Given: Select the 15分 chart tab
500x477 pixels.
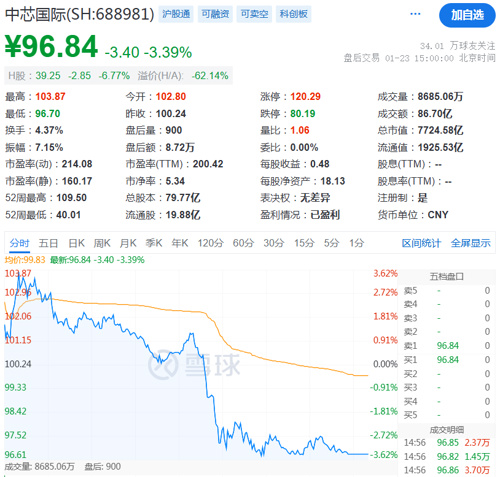Looking at the screenshot, I should coord(304,243).
